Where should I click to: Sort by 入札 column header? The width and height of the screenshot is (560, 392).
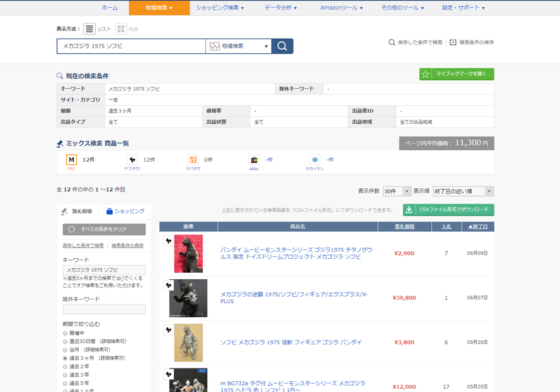pyautogui.click(x=446, y=226)
